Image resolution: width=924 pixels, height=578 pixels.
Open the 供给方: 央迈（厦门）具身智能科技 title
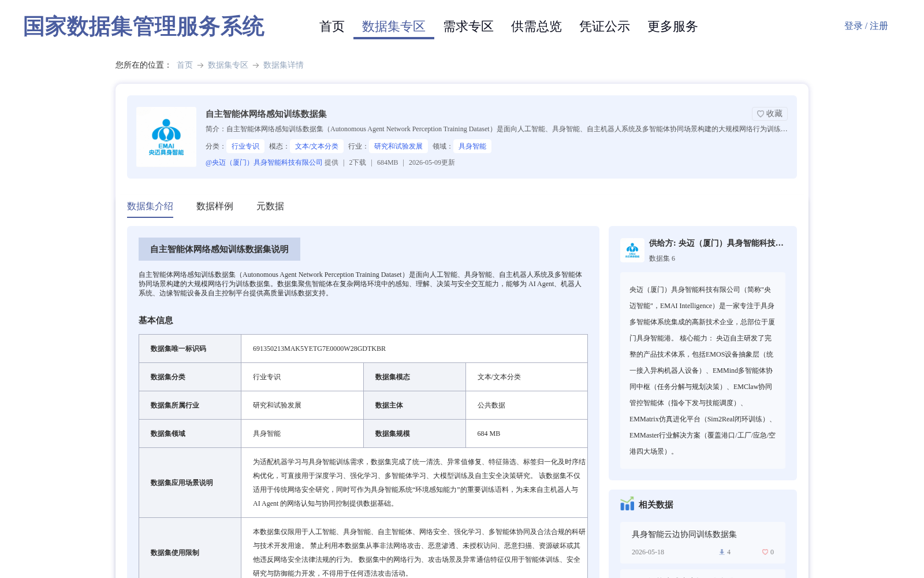coord(716,243)
